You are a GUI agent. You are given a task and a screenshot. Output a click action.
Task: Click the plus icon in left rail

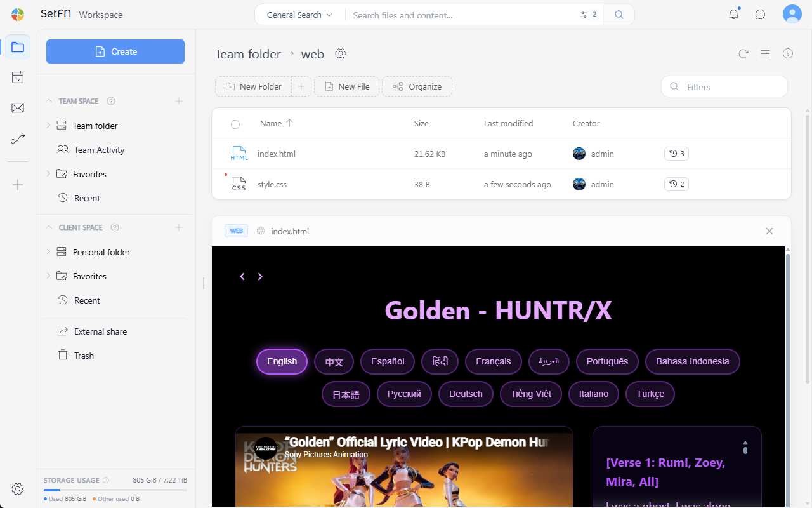coord(18,185)
